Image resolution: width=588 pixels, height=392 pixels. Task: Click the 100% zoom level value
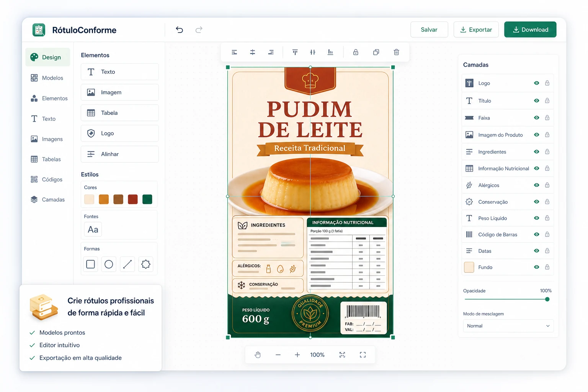(317, 355)
